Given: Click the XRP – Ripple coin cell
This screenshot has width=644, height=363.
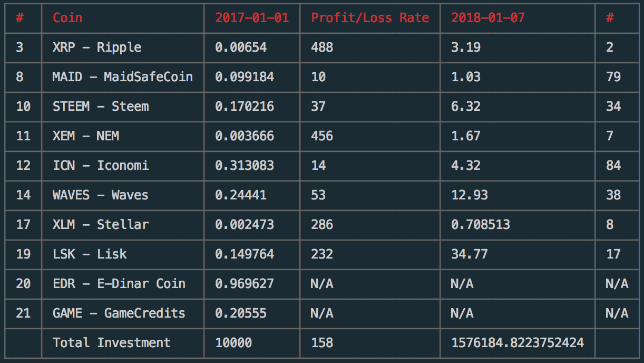Looking at the screenshot, I should tap(97, 47).
